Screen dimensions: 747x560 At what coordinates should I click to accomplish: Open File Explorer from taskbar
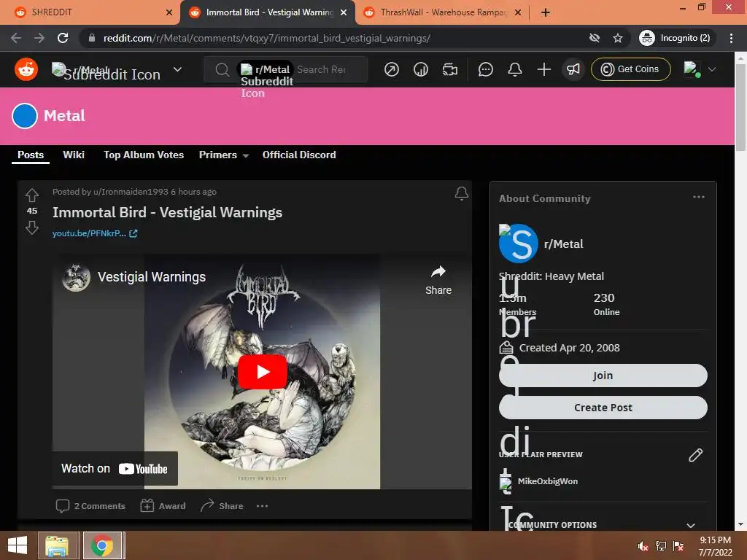[57, 545]
